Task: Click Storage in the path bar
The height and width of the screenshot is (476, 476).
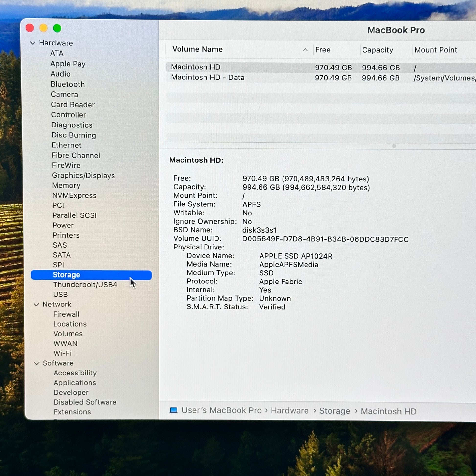Action: click(335, 411)
